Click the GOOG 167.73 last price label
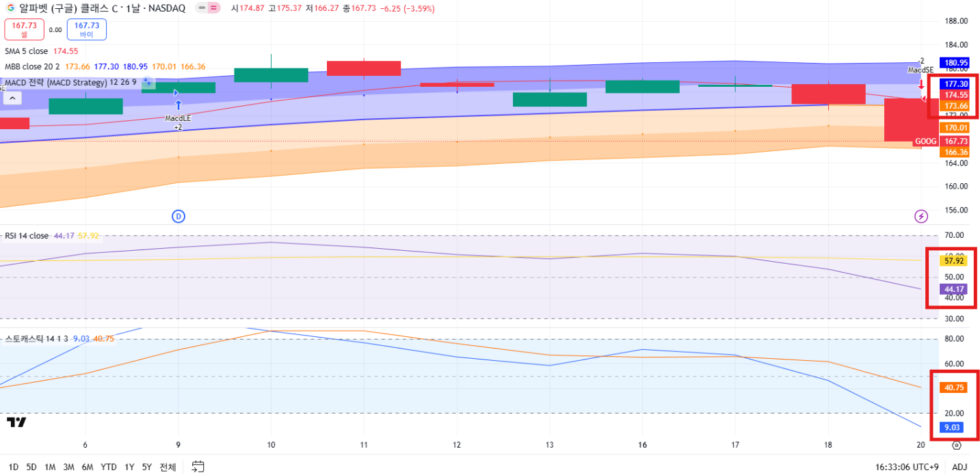Viewport: 980px width, 475px height. pyautogui.click(x=942, y=141)
